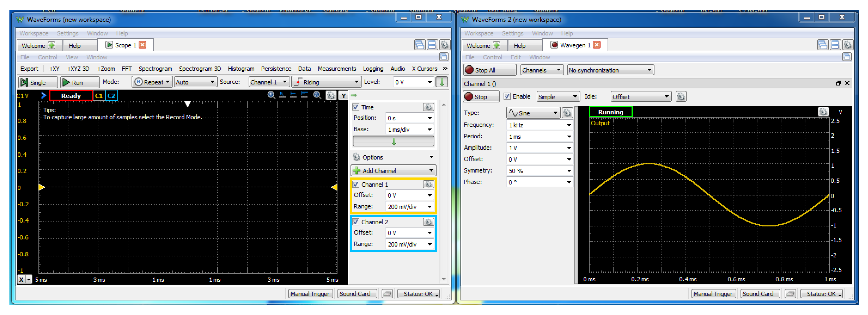This screenshot has width=868, height=315.
Task: Toggle the Channel 2 checkbox
Action: click(x=355, y=222)
